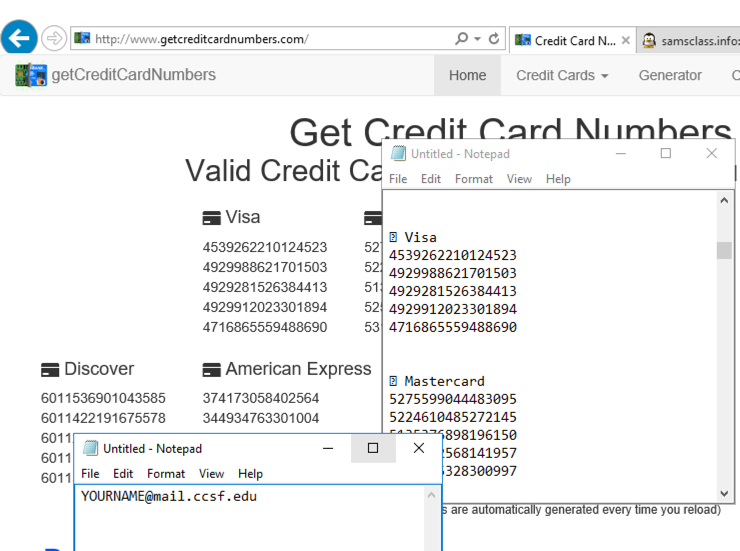Click American Express number 344934763301004
The width and height of the screenshot is (740, 551).
(x=261, y=418)
